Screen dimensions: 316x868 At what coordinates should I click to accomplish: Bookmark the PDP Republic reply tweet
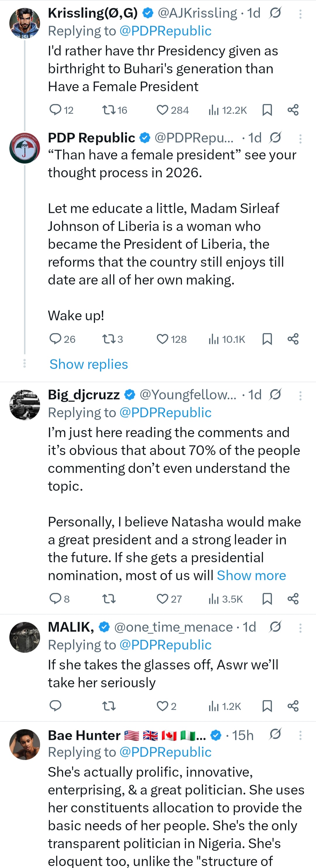point(267,339)
